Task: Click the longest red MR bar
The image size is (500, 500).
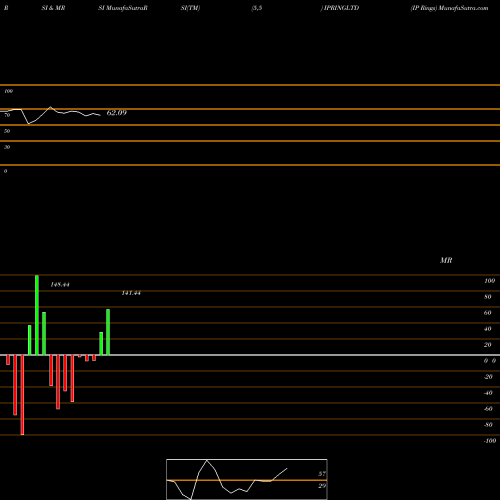Action: coord(22,395)
